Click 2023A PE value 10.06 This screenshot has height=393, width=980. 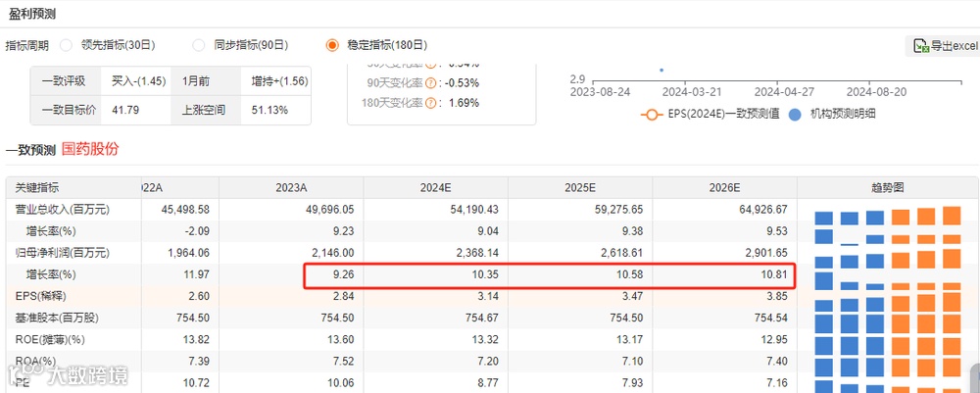tap(341, 383)
